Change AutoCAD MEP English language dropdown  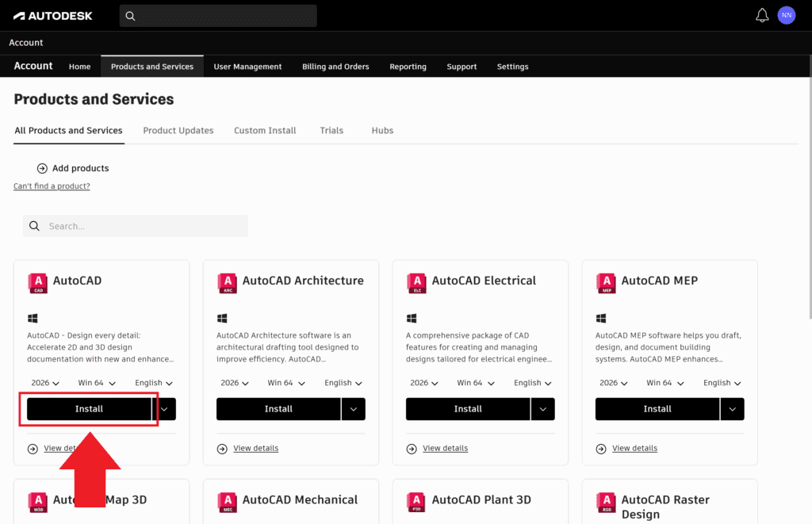pyautogui.click(x=722, y=383)
